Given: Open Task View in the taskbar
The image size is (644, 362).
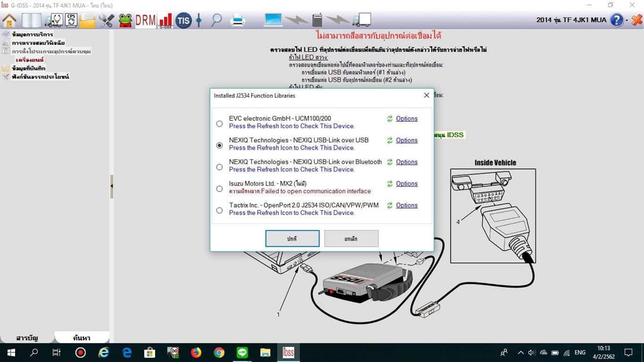Looking at the screenshot, I should coord(56,352).
